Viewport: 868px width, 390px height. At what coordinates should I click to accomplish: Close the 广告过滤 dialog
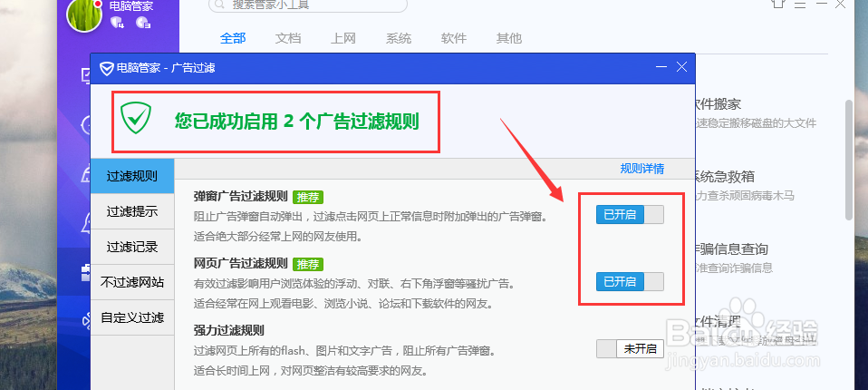tap(681, 68)
